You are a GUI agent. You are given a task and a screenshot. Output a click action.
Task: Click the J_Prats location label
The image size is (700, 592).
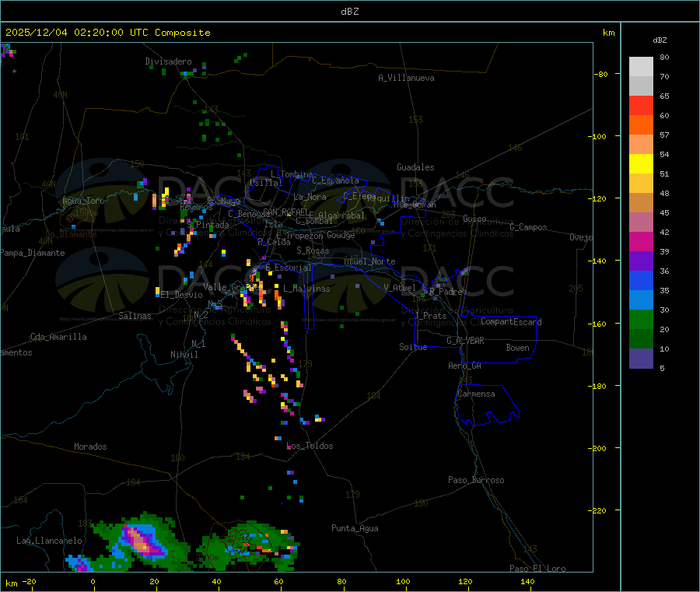pos(430,316)
